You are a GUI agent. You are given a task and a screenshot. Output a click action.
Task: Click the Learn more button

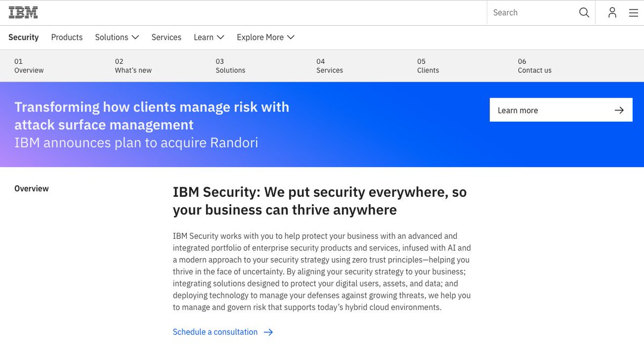click(561, 110)
